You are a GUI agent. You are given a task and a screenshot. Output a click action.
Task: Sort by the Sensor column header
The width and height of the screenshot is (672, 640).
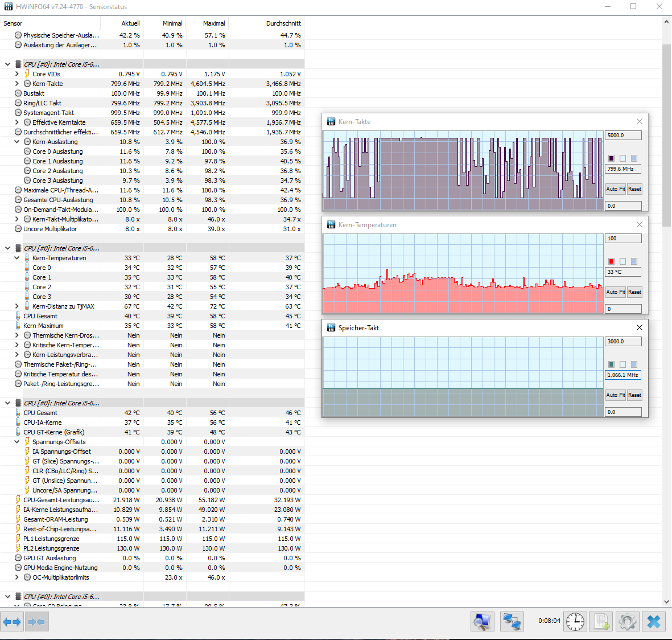click(50, 23)
